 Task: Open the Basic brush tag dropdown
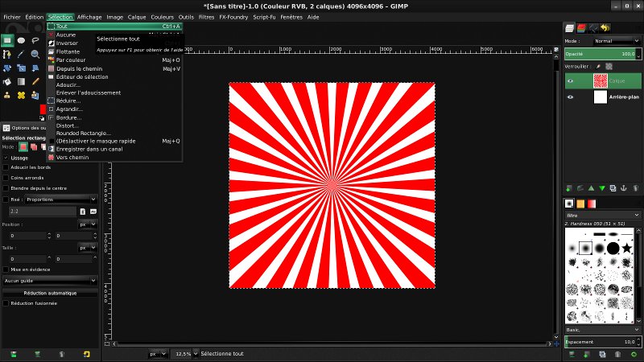[602, 330]
